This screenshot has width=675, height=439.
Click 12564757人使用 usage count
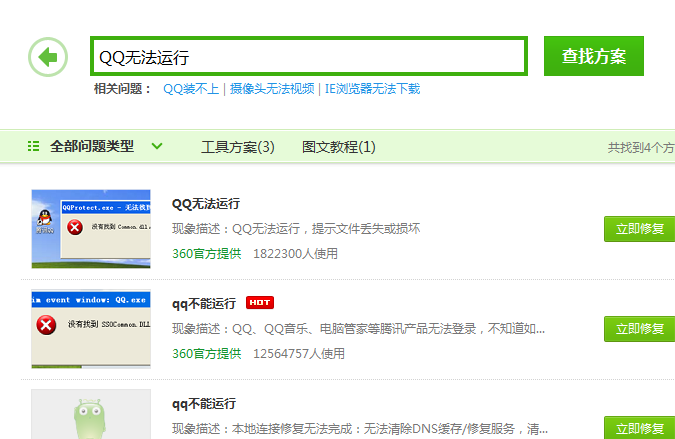pyautogui.click(x=299, y=354)
